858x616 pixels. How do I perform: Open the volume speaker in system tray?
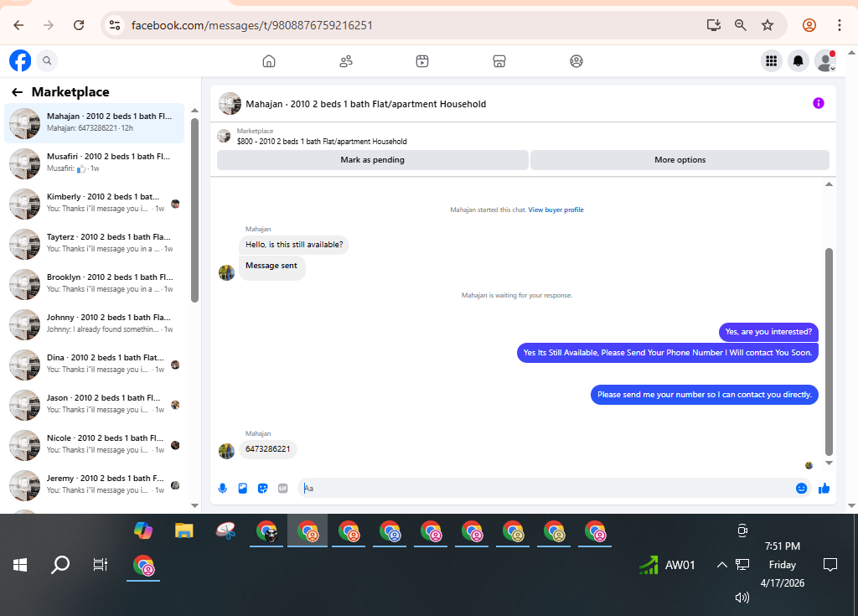(742, 598)
